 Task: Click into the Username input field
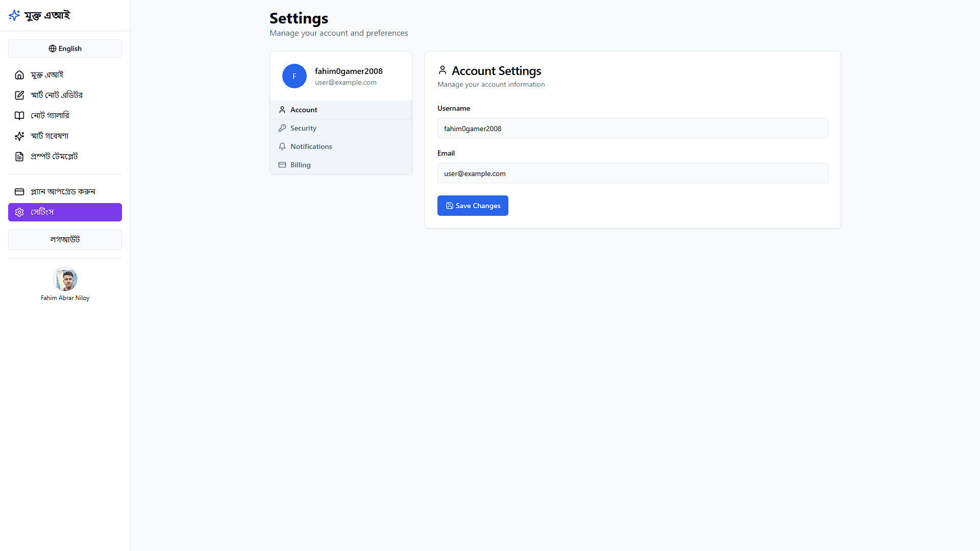632,129
